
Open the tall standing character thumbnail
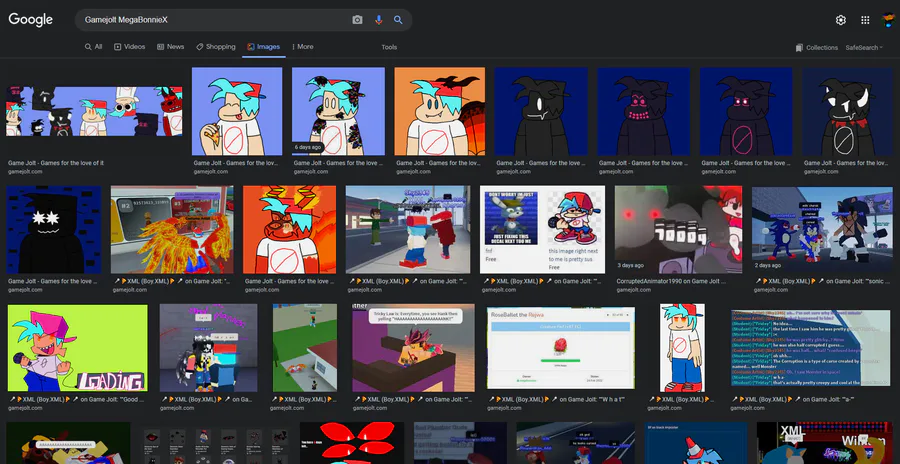click(682, 348)
